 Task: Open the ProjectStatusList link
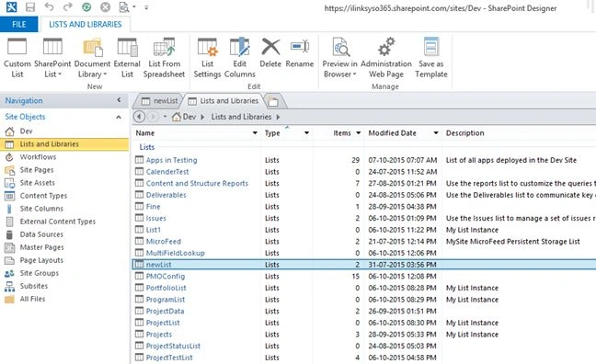coord(173,347)
